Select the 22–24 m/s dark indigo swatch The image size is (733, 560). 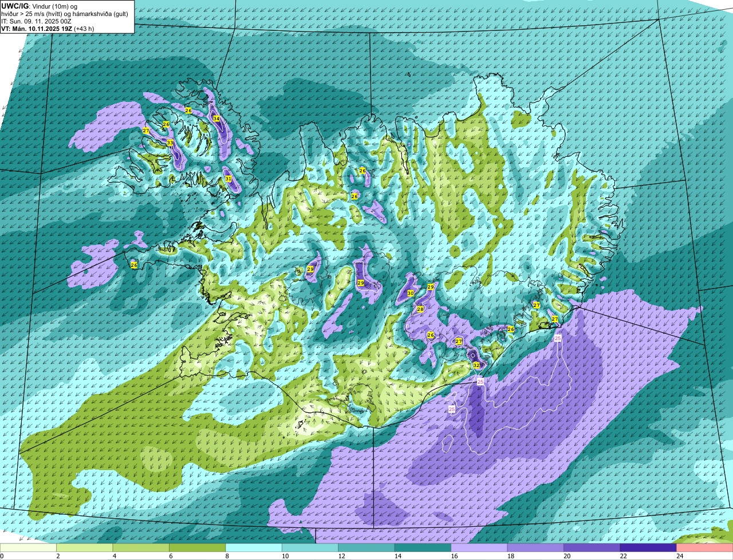click(648, 547)
